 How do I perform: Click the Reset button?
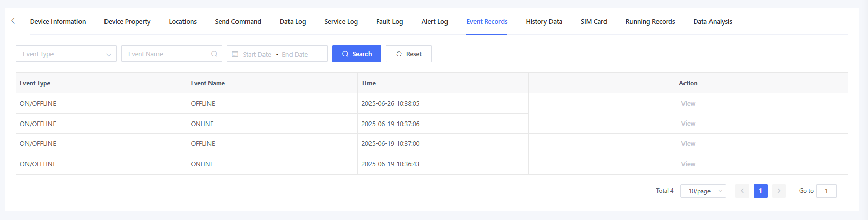coord(408,54)
